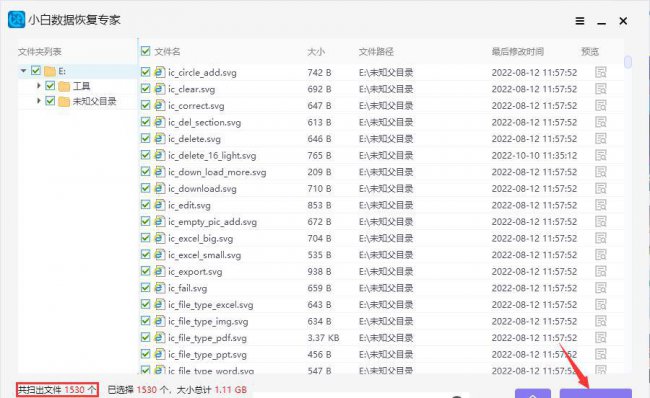
Task: Click the 938 B size cell
Action: [319, 272]
